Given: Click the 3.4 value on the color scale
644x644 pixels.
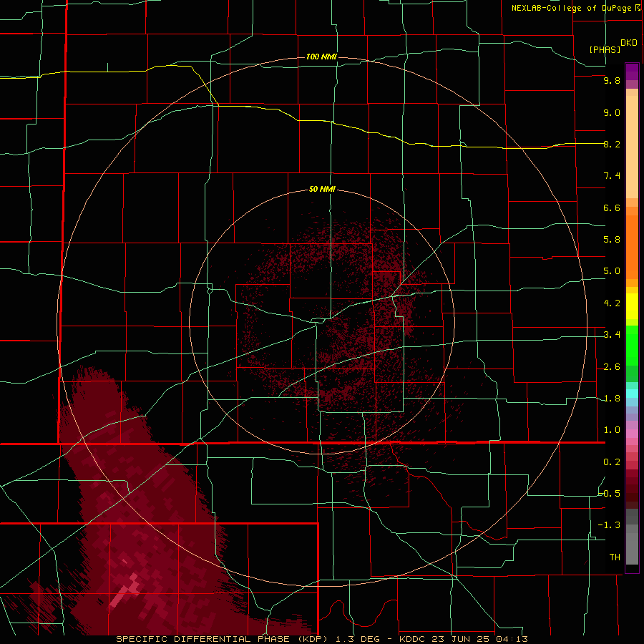Looking at the screenshot, I should point(612,335).
